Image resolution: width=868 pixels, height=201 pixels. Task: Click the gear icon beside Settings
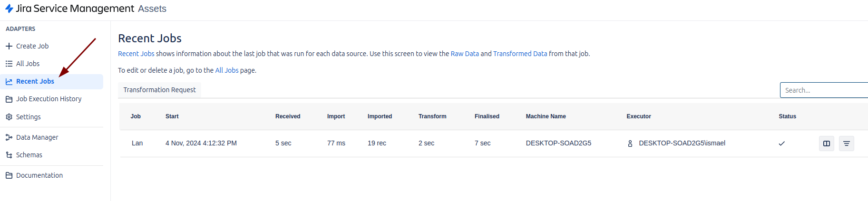click(9, 117)
